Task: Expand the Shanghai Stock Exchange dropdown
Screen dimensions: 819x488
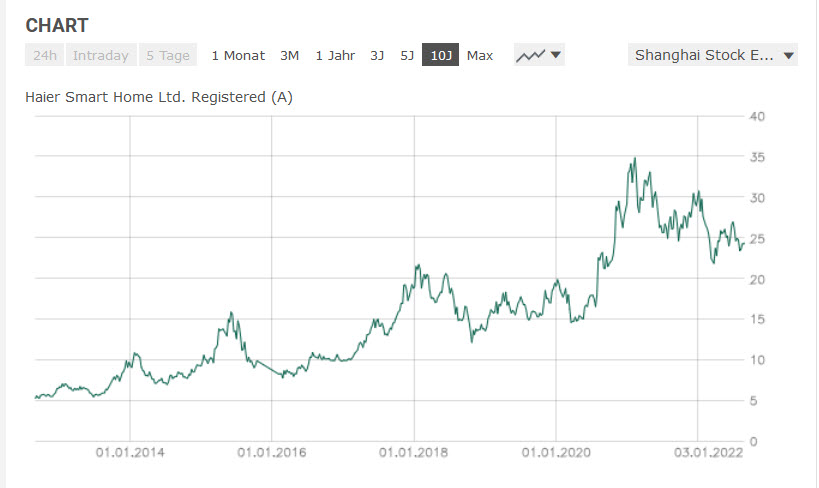Action: [713, 55]
